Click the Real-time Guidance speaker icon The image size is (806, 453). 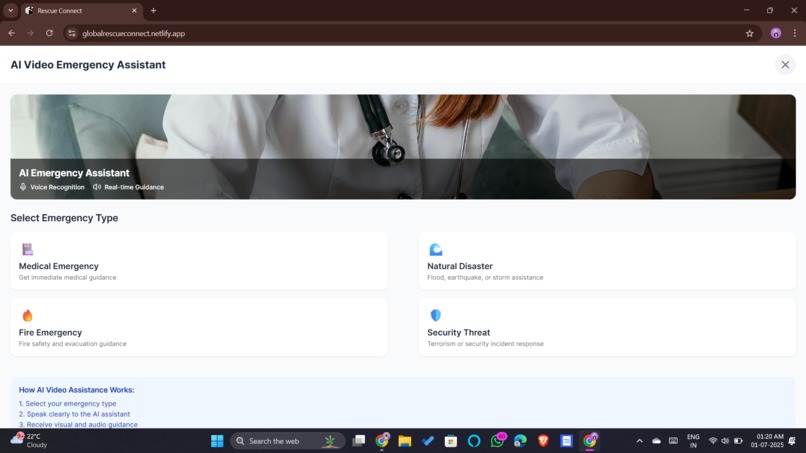tap(97, 187)
